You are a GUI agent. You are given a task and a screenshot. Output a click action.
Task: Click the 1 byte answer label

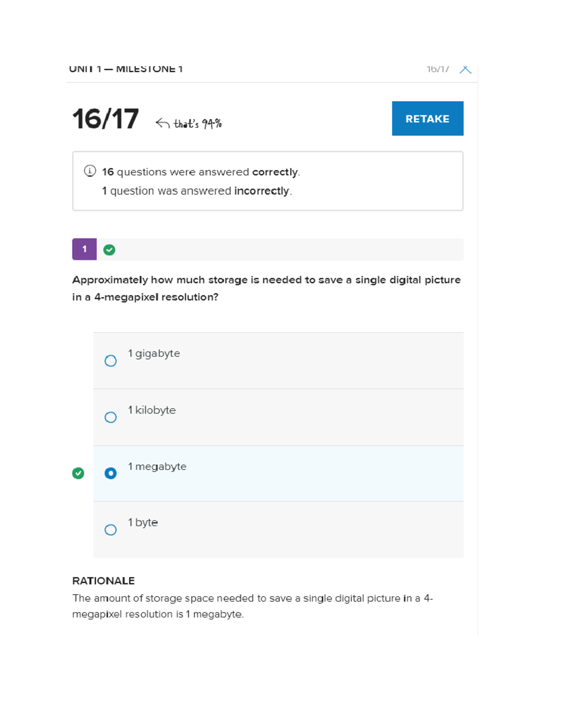(x=143, y=523)
